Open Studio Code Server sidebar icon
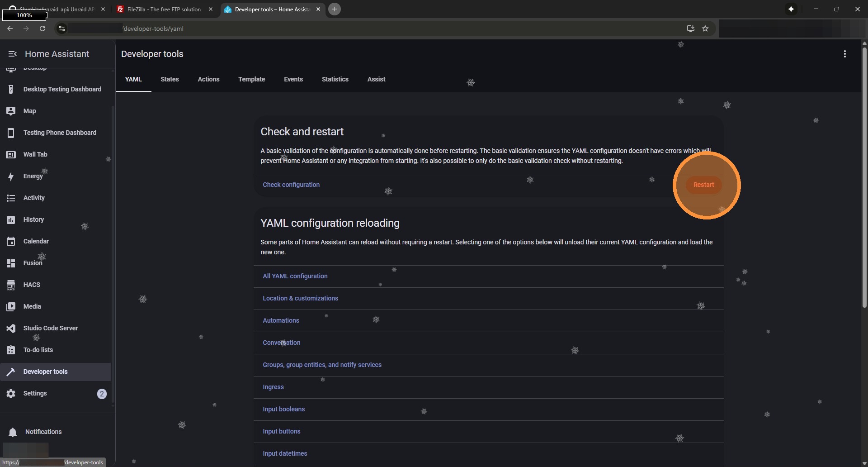Image resolution: width=868 pixels, height=467 pixels. click(x=11, y=328)
